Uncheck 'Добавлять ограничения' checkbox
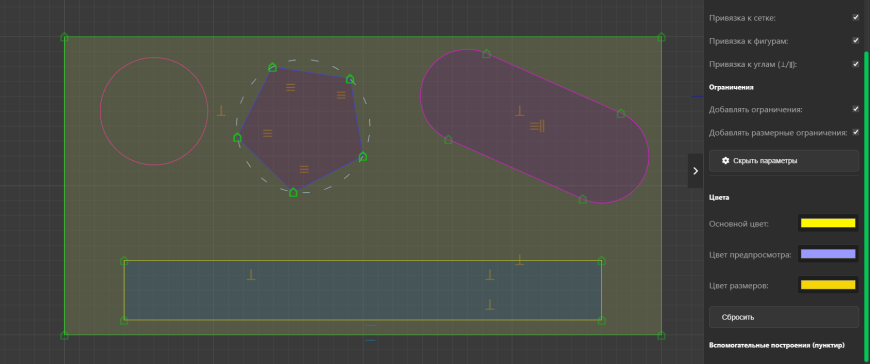This screenshot has width=870, height=364. [856, 109]
